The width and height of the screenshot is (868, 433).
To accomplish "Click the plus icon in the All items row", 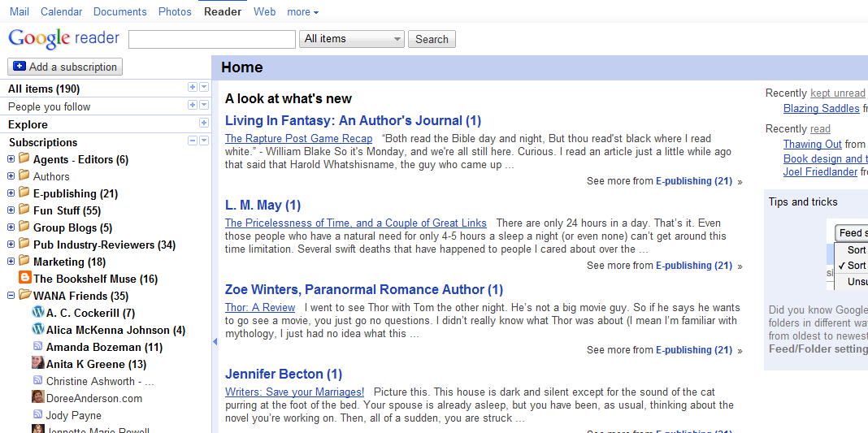I will 192,88.
